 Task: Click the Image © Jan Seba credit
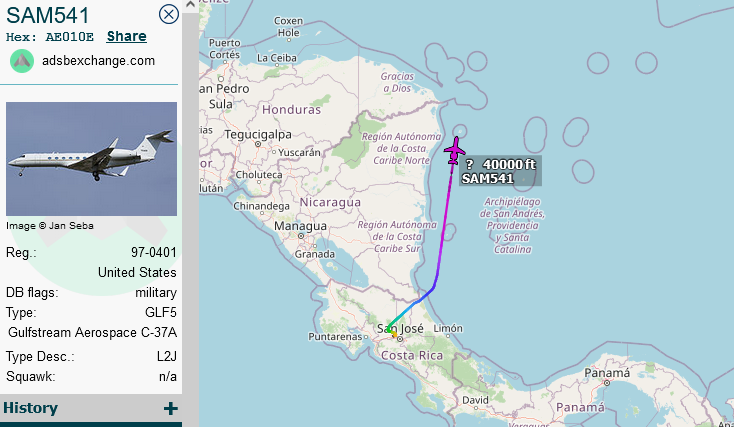click(50, 226)
